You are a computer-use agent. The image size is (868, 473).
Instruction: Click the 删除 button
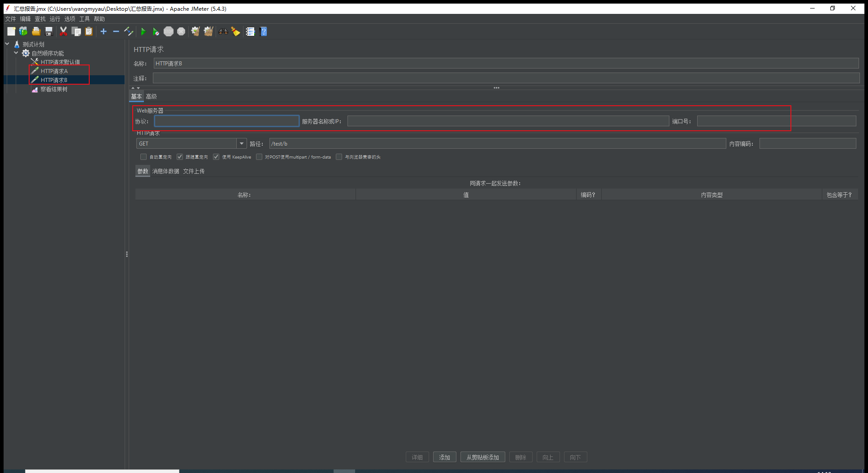point(521,457)
